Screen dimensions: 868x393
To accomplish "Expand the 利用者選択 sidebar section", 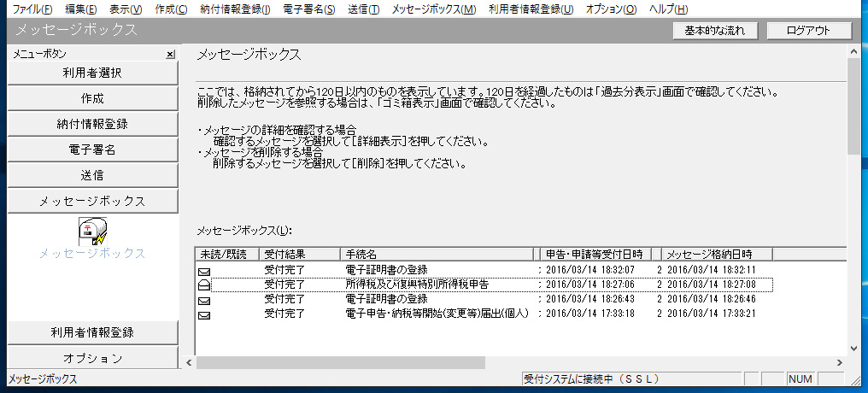I will coord(92,73).
